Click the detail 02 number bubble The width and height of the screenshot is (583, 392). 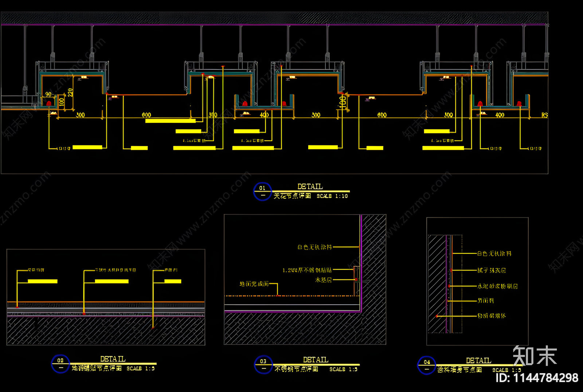pyautogui.click(x=60, y=364)
